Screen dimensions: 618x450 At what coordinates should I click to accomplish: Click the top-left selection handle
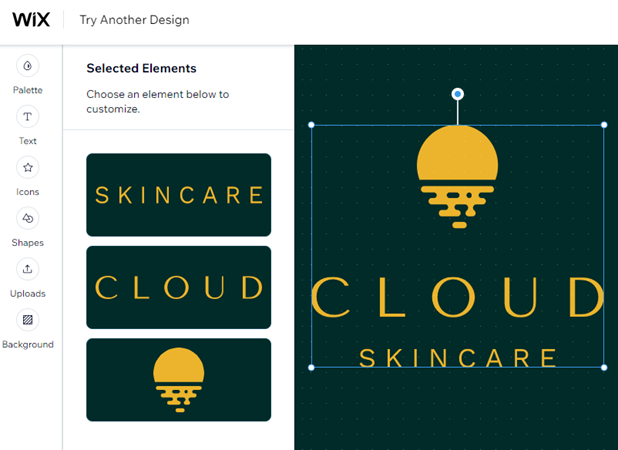[311, 125]
